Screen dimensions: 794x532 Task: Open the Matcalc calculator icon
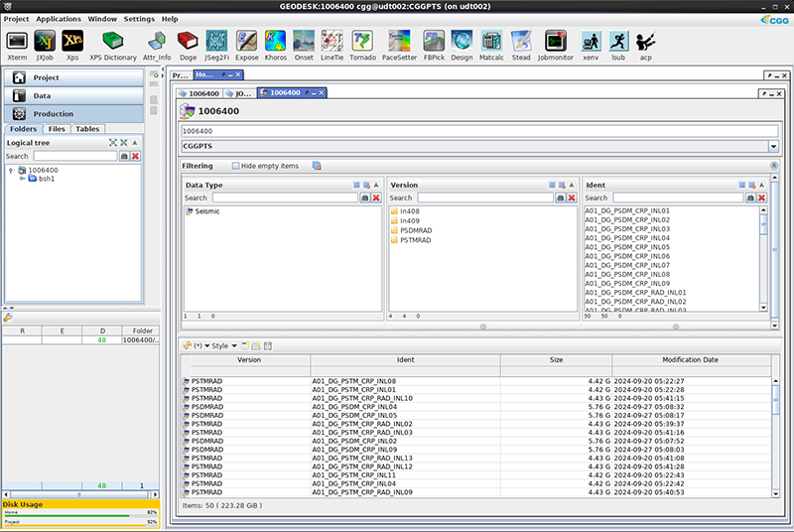coord(490,41)
